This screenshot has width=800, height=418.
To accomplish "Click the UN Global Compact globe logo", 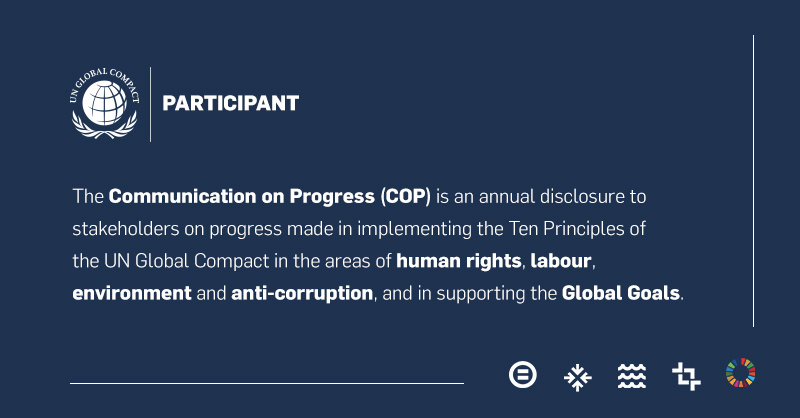I will click(x=104, y=103).
